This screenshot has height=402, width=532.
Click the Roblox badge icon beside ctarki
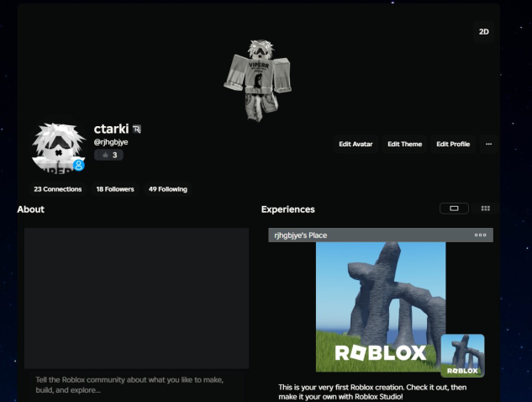coord(137,129)
